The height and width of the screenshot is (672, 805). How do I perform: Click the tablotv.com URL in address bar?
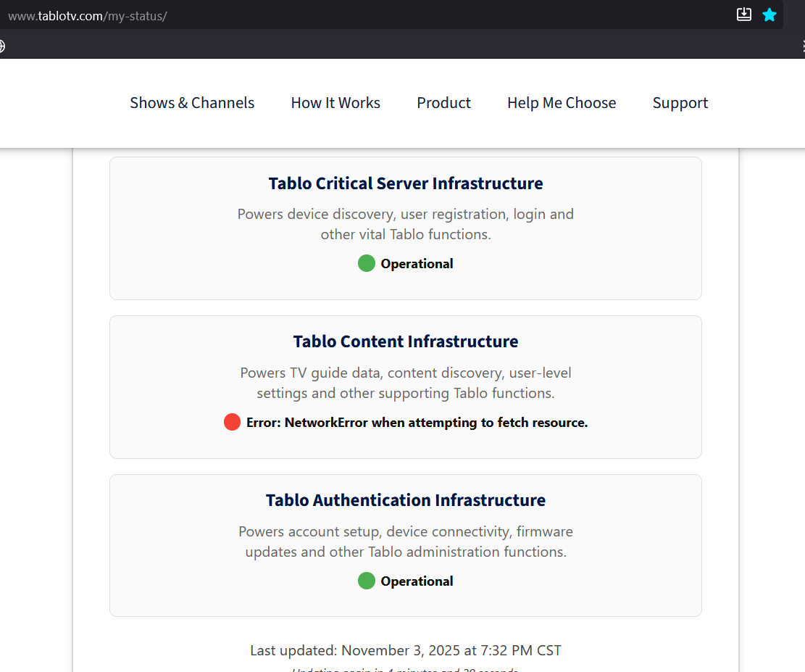coord(87,15)
